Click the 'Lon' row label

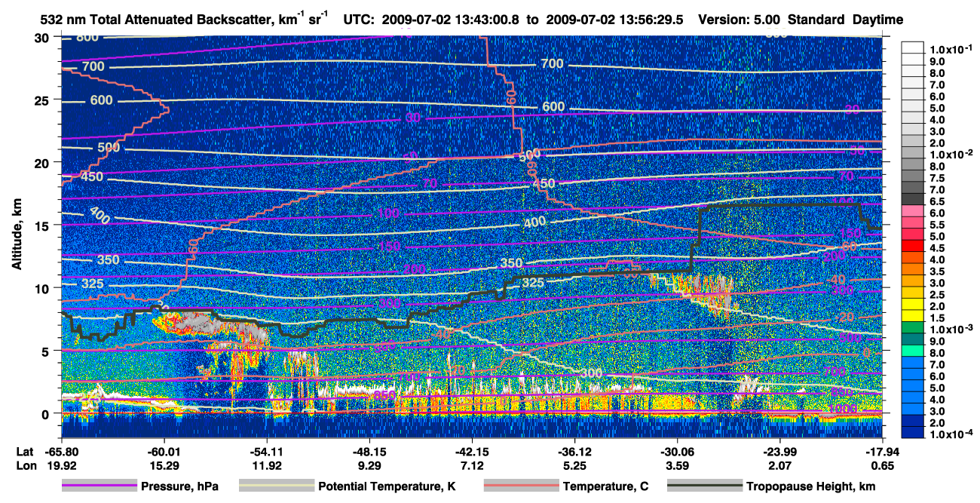click(x=26, y=466)
